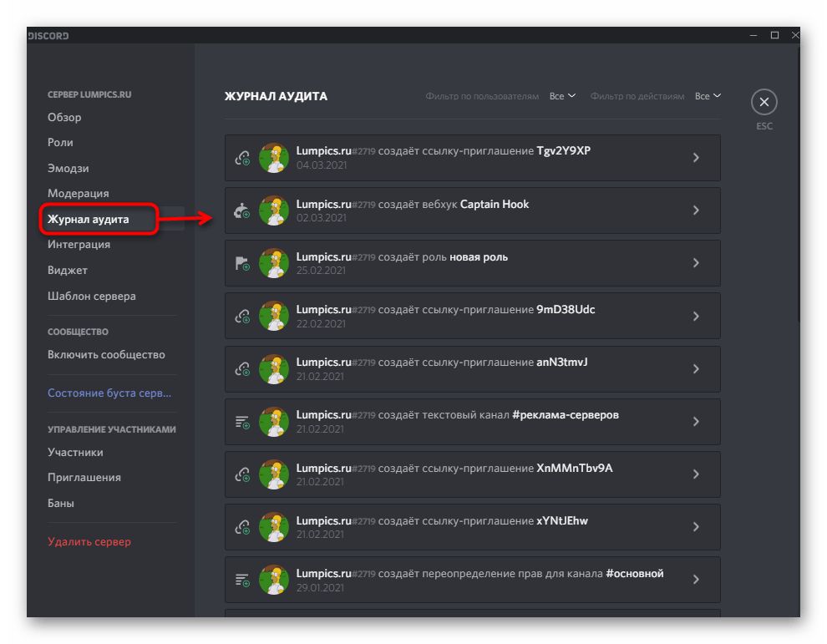Click the role creation icon beside новая роль entry
Screen dimensions: 827x644
[x=242, y=263]
